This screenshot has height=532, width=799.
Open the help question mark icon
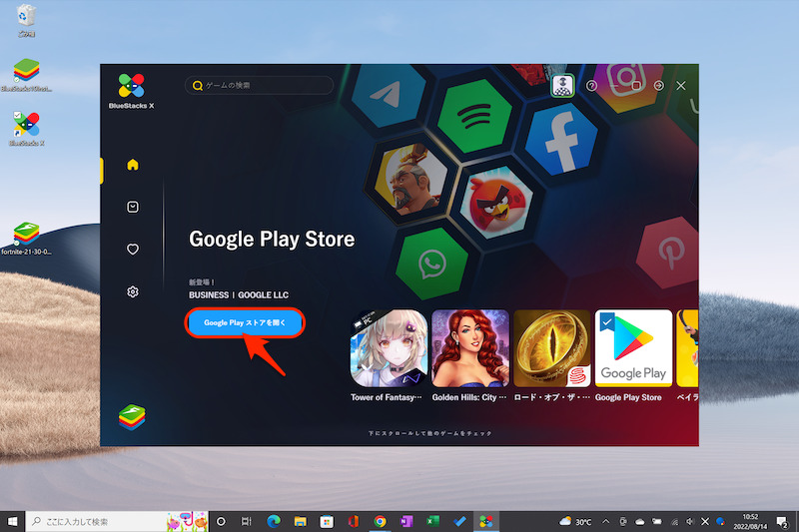coord(591,86)
